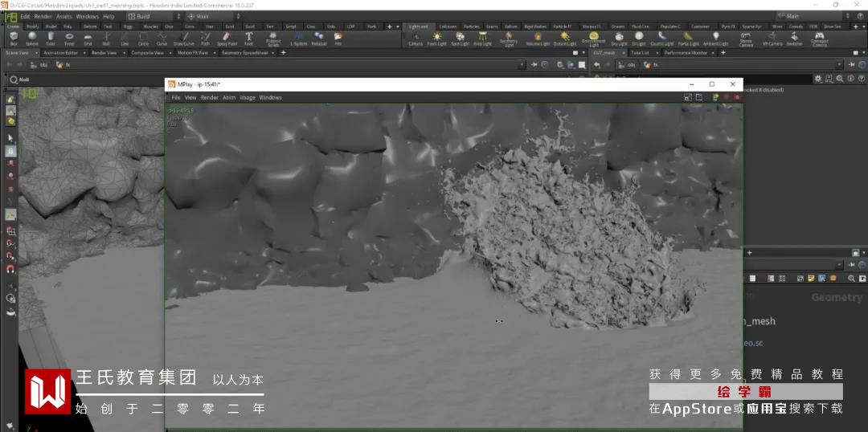Add a Sky Light from the shelf
This screenshot has width=868, height=432.
click(x=620, y=39)
